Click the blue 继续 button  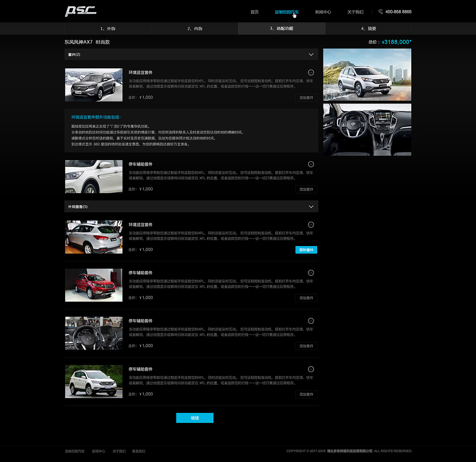tap(195, 418)
